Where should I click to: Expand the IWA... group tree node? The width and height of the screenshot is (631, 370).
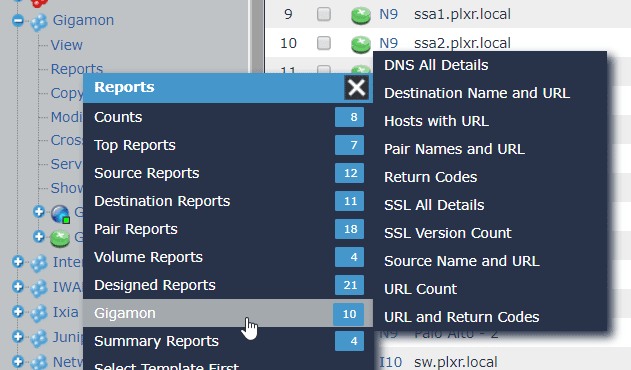point(18,287)
